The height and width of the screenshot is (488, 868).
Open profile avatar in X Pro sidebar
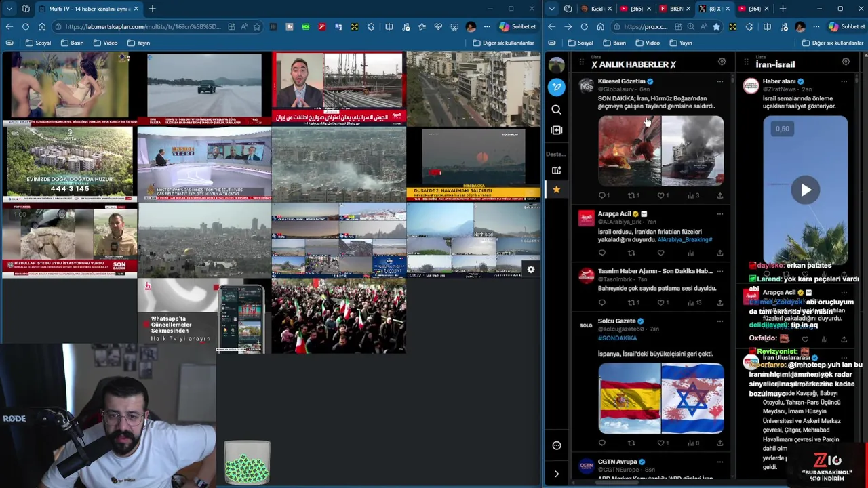[x=556, y=65]
